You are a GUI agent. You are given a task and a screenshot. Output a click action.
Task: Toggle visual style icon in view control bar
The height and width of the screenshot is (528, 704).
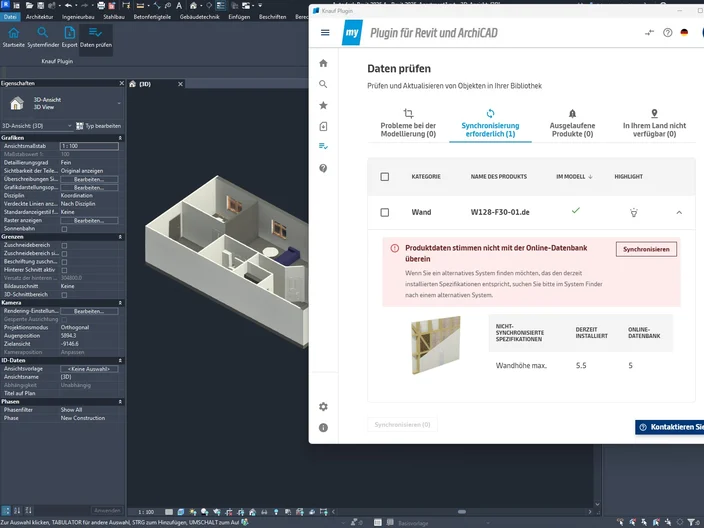click(x=180, y=512)
